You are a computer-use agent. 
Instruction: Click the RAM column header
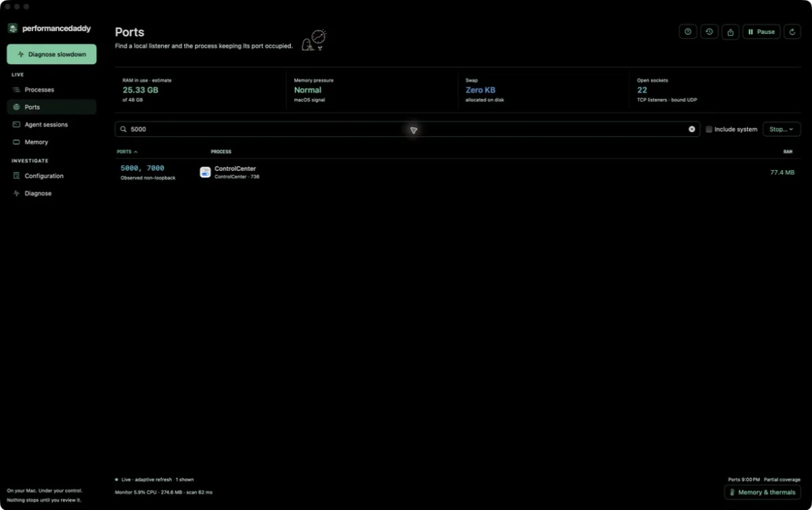coord(788,152)
